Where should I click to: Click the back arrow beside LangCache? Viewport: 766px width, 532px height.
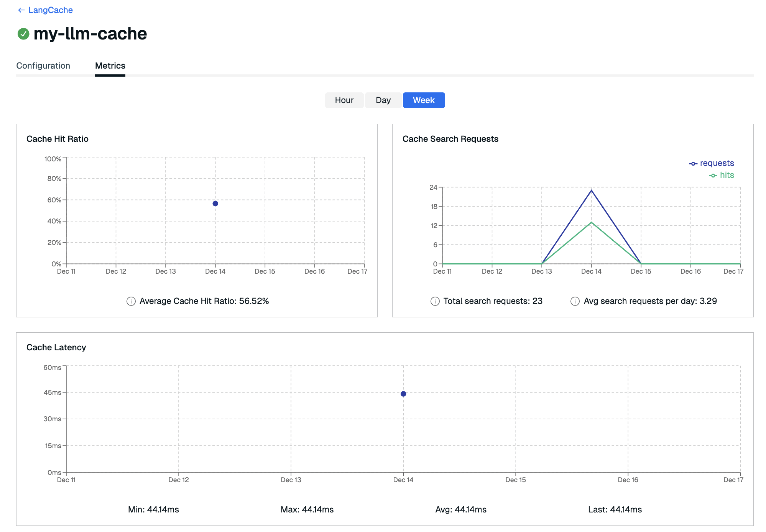[x=21, y=10]
